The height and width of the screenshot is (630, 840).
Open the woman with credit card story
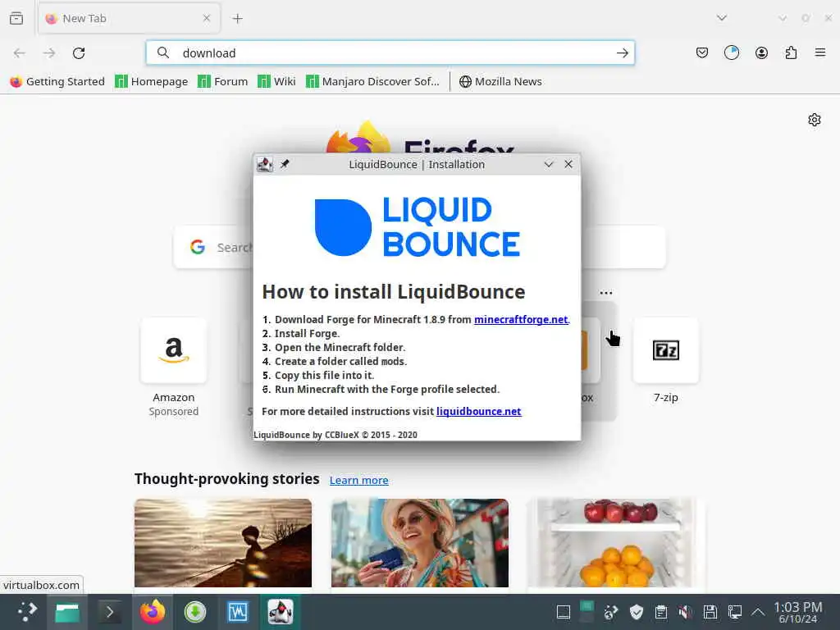[420, 543]
